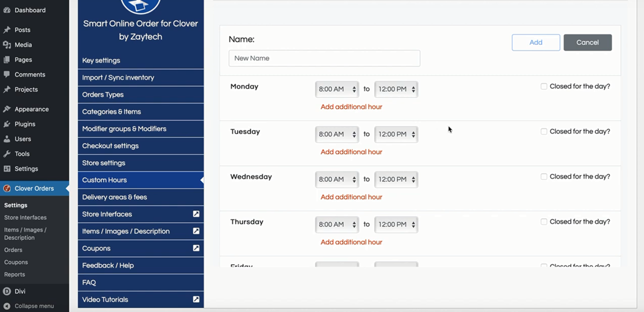Open Store Interfaces submenu under Clover Orders
This screenshot has width=644, height=312.
point(25,218)
